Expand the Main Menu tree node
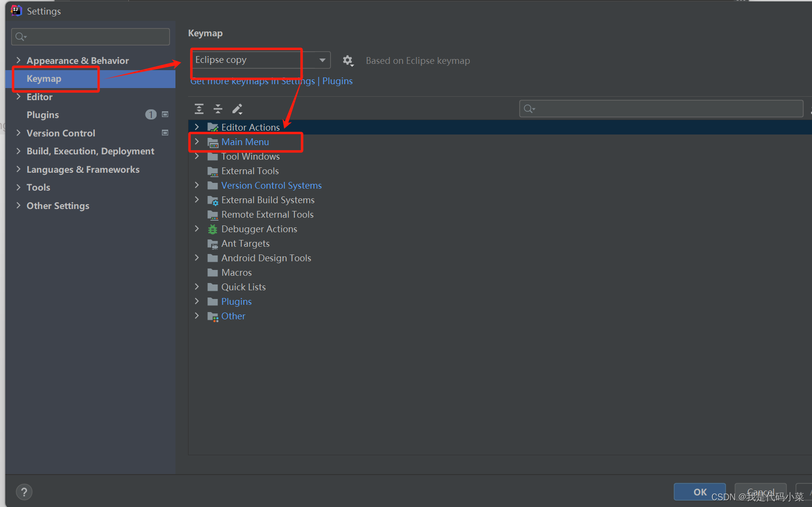Viewport: 812px width, 507px height. [197, 142]
